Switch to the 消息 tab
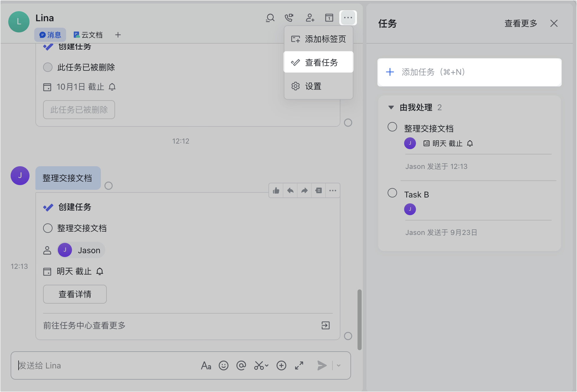 [x=50, y=35]
